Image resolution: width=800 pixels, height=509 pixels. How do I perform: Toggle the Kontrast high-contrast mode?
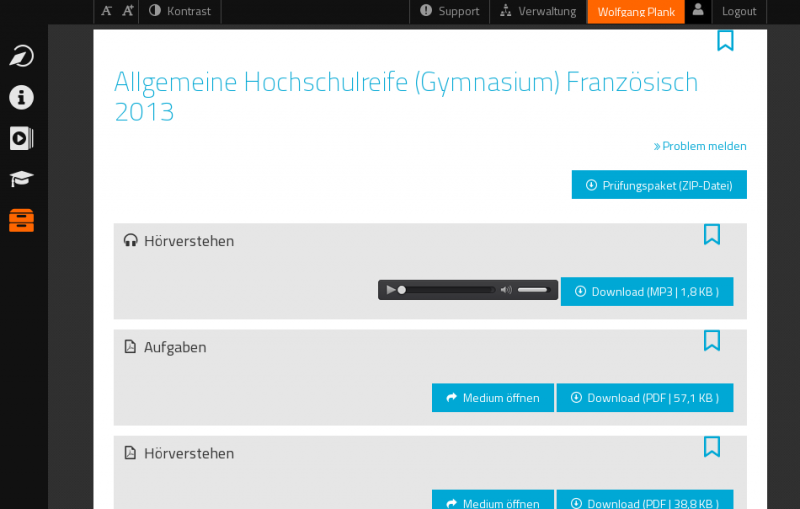pos(180,11)
